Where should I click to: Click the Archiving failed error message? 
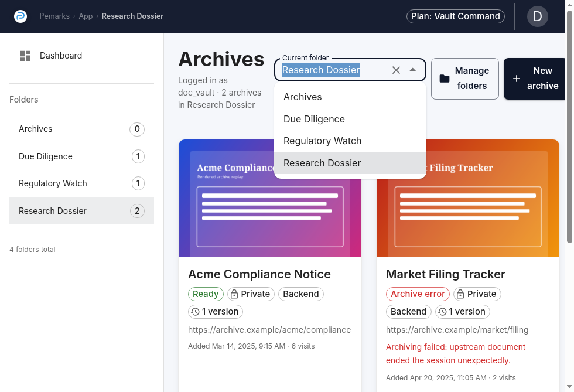pyautogui.click(x=456, y=354)
